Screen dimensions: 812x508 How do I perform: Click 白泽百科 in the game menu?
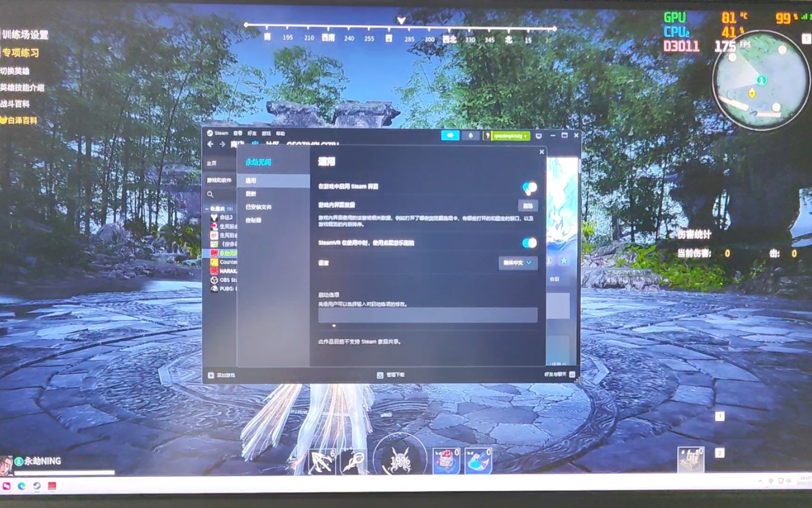coord(19,120)
